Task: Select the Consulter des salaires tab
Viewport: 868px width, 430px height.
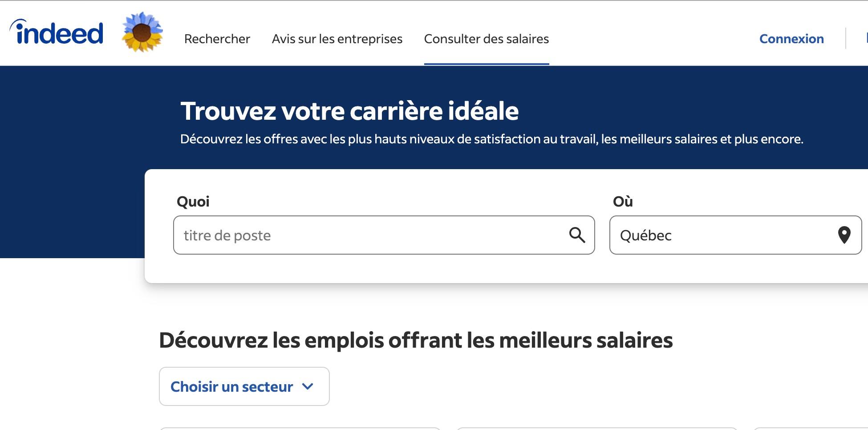Action: coord(487,39)
